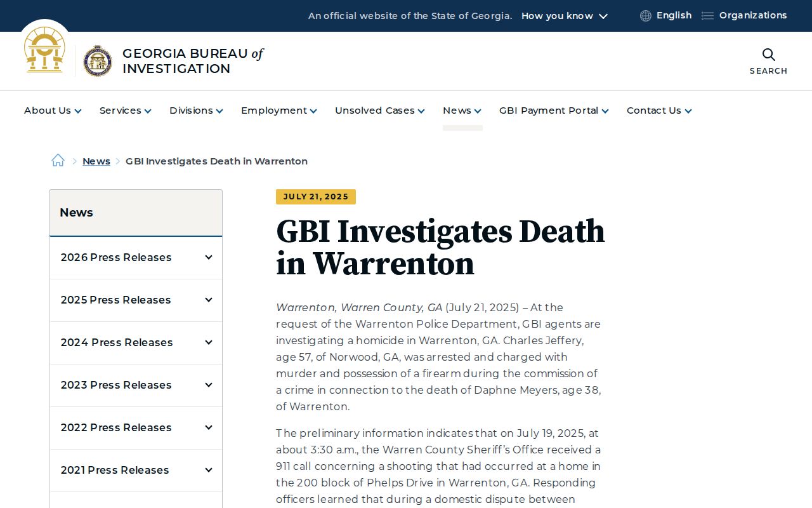Expand 2023 Press Releases chevron
The height and width of the screenshot is (508, 812).
[208, 385]
